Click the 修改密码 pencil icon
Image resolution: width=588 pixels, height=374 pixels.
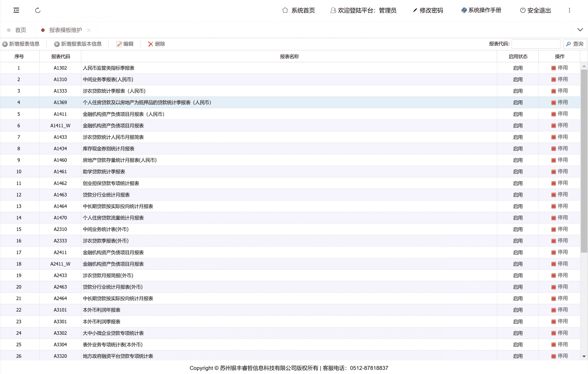[x=415, y=10]
